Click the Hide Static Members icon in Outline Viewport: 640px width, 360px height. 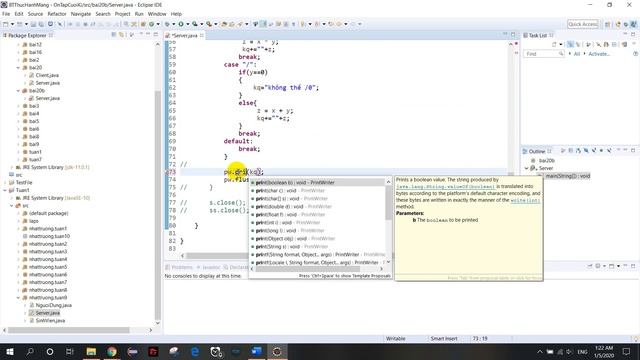594,151
